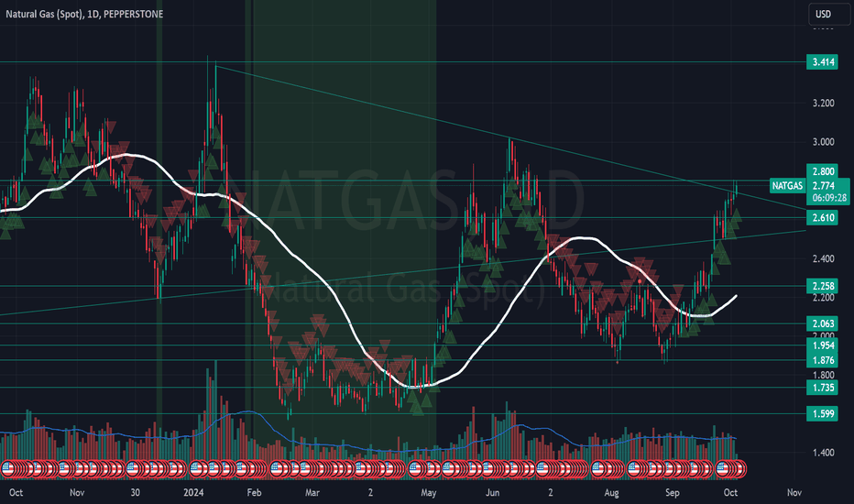
Task: Select the 2.610 horizontal line price label
Action: point(822,218)
